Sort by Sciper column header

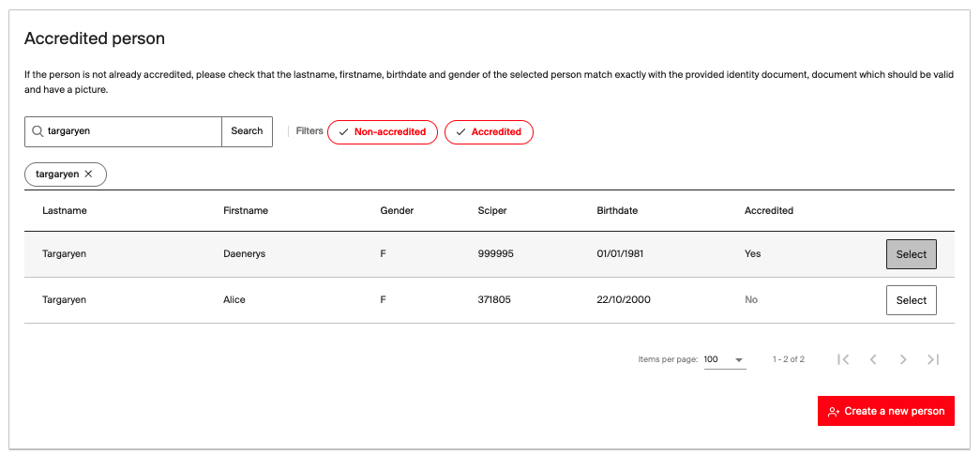[492, 211]
